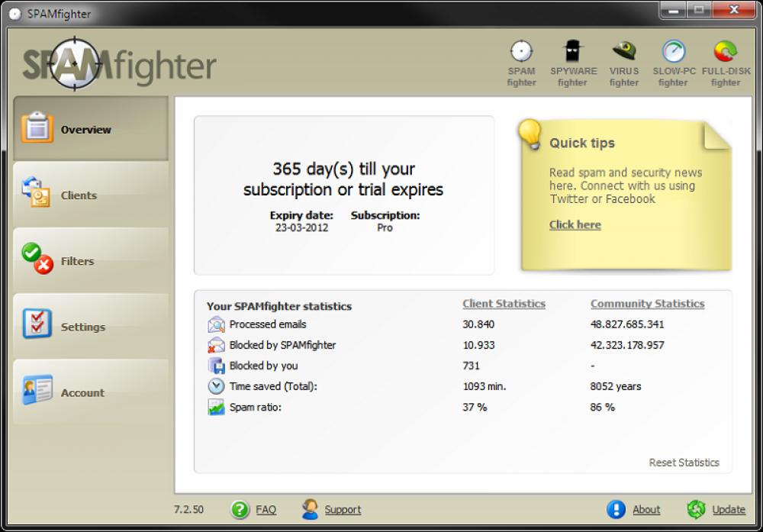
Task: Select the SLOW-PC fighter icon
Action: (673, 50)
